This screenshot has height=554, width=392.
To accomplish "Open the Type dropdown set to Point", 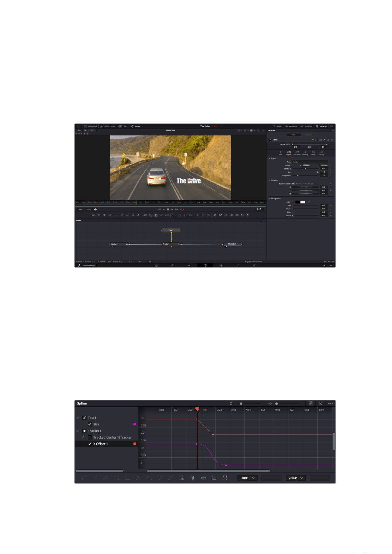I will 310,162.
